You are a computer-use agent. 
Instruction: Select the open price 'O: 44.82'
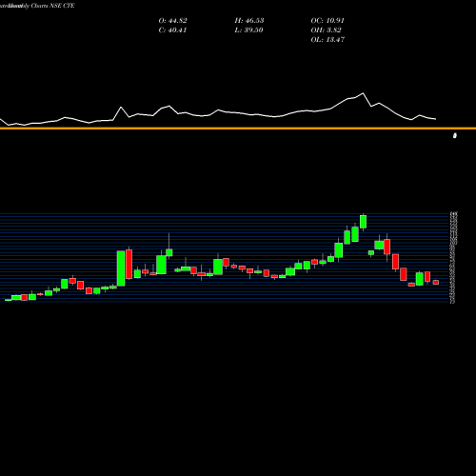pos(172,21)
